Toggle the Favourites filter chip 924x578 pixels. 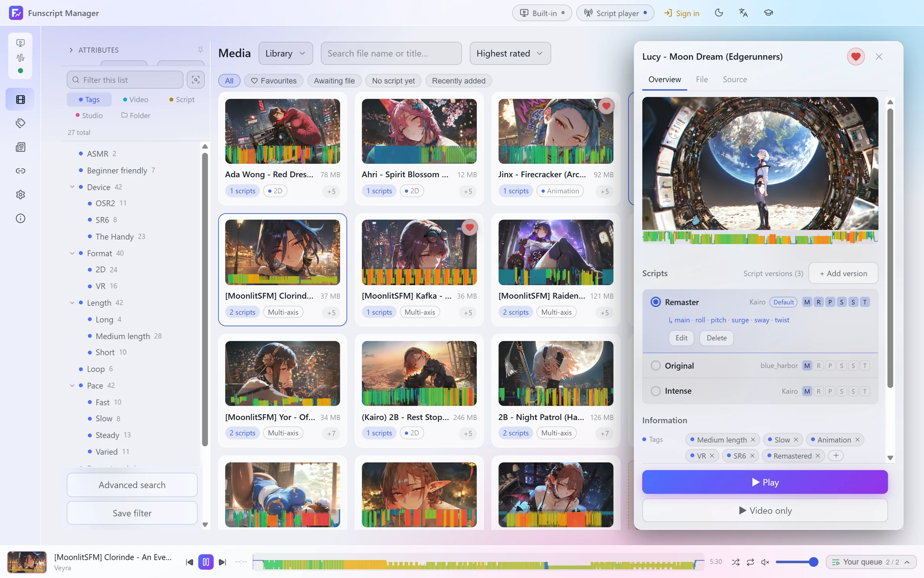click(274, 81)
